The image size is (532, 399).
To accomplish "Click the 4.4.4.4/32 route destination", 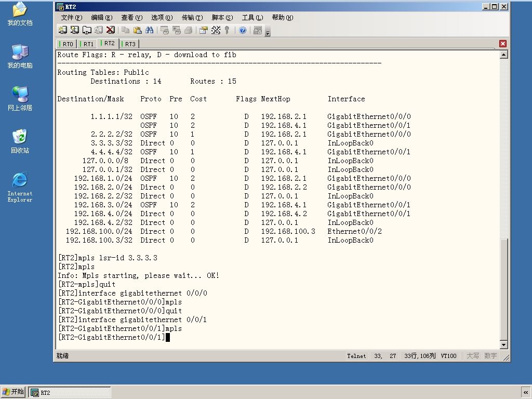I will [112, 152].
